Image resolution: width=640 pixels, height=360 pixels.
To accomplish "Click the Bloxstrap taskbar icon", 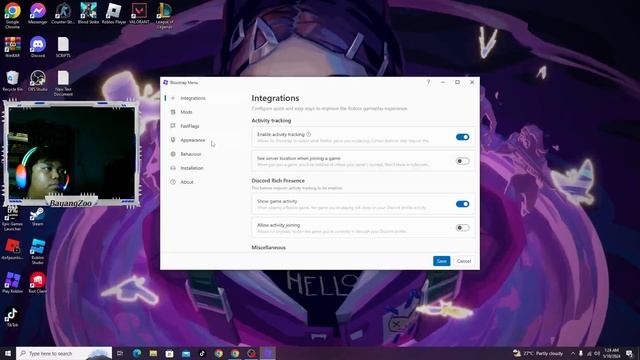I will click(x=268, y=353).
